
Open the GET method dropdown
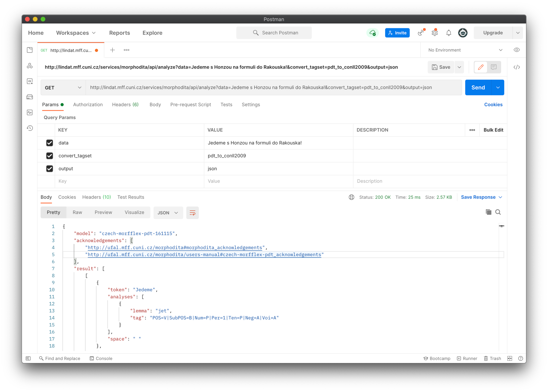pyautogui.click(x=63, y=88)
